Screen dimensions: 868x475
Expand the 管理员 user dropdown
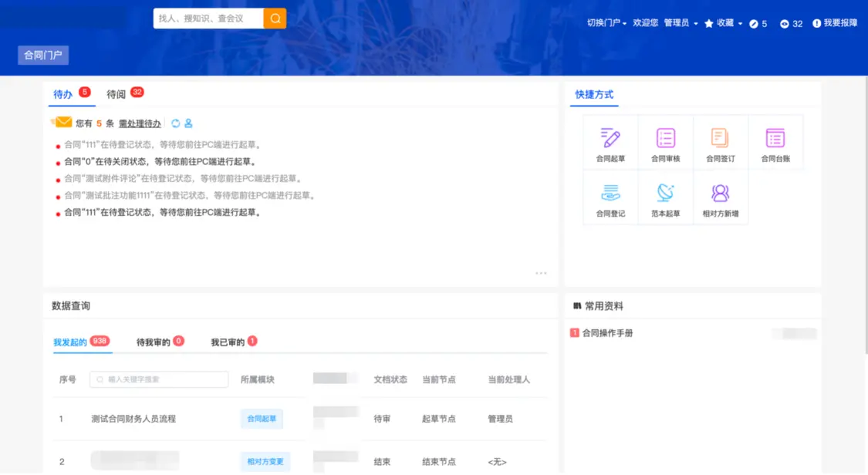[681, 23]
